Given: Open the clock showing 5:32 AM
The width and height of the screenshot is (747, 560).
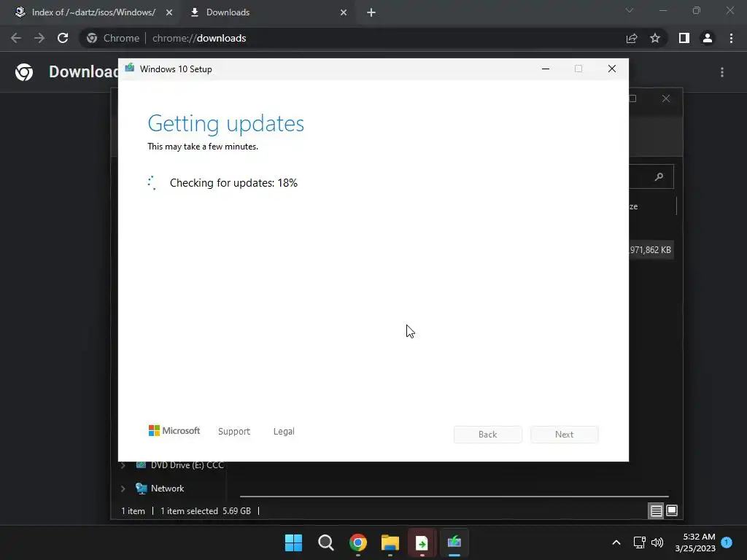Looking at the screenshot, I should [695, 542].
